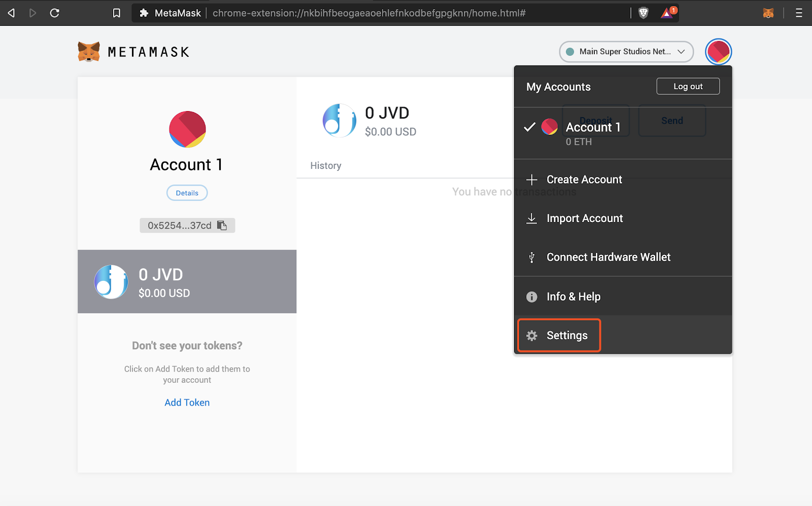The width and height of the screenshot is (812, 506).
Task: Click the Brave Shields lion icon
Action: [x=643, y=13]
